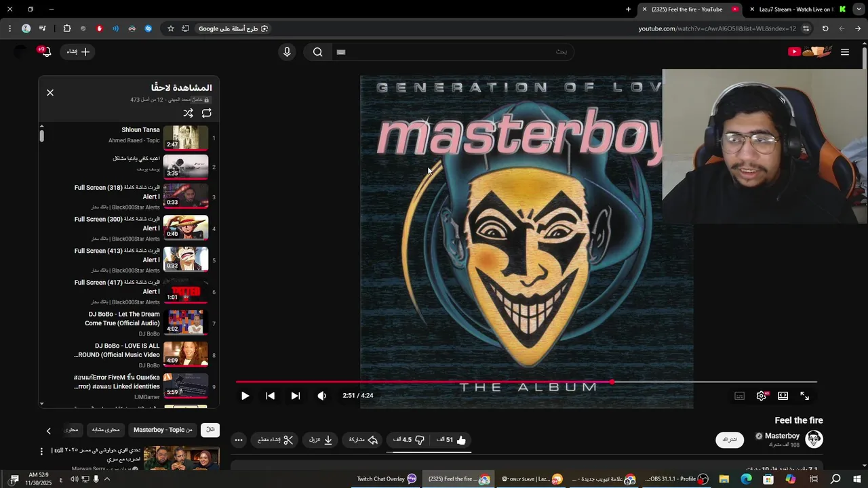Skip to next video in player controls
This screenshot has width=868, height=488.
[295, 396]
